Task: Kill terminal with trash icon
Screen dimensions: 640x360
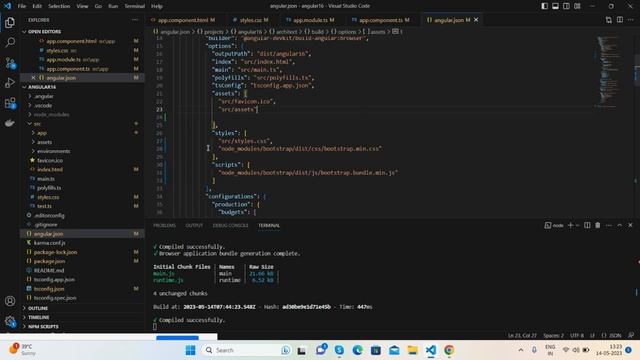Action: (598, 225)
